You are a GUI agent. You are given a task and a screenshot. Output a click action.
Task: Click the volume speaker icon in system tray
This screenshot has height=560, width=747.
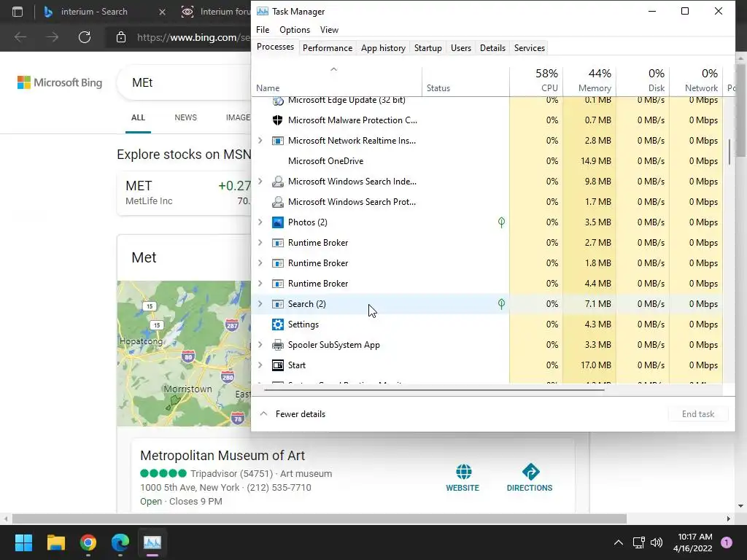(x=657, y=542)
